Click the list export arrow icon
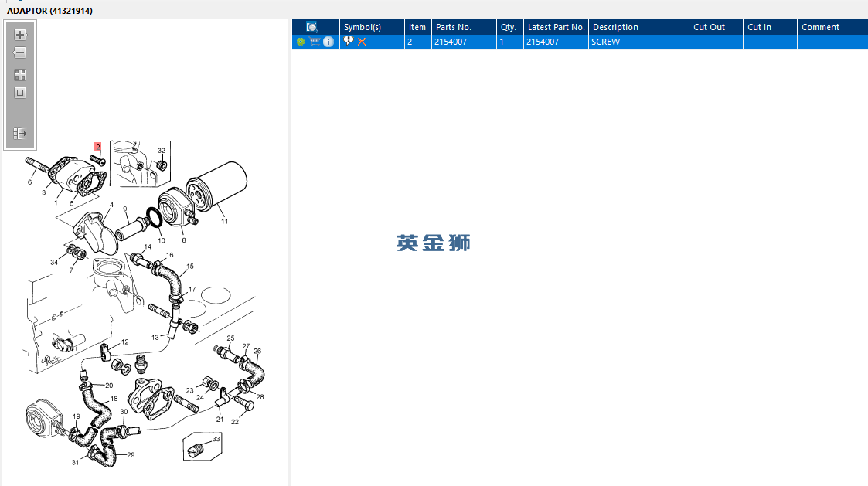This screenshot has height=486, width=868. coord(20,134)
